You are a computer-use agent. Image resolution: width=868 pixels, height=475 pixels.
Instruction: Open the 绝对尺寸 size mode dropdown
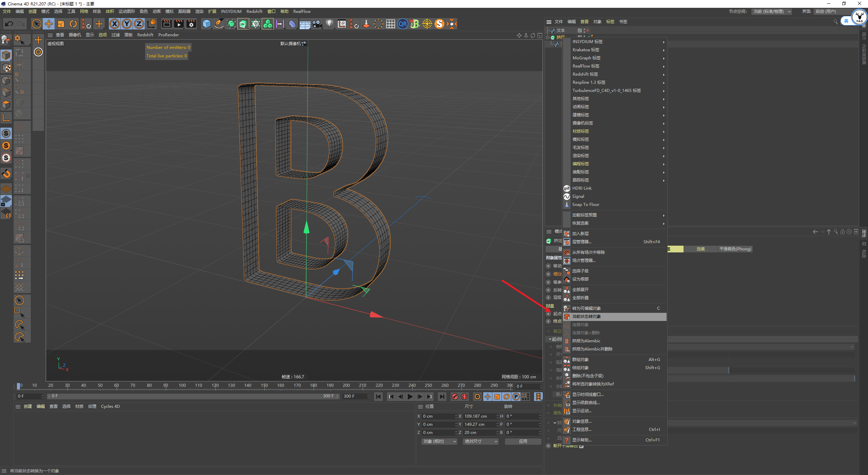[480, 441]
